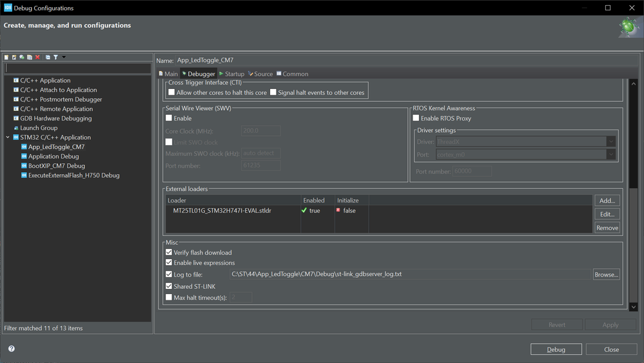Viewport: 644px width, 363px height.
Task: Toggle the Limit SWO clock checkbox
Action: 169,142
